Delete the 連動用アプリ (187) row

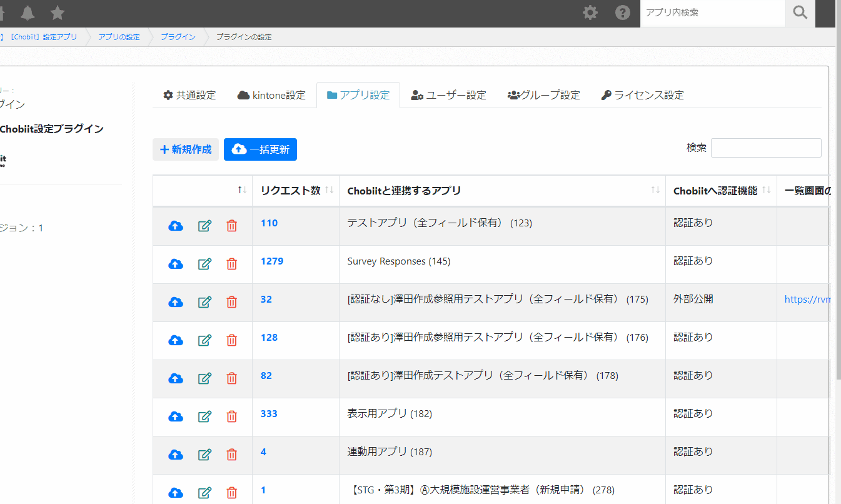231,455
